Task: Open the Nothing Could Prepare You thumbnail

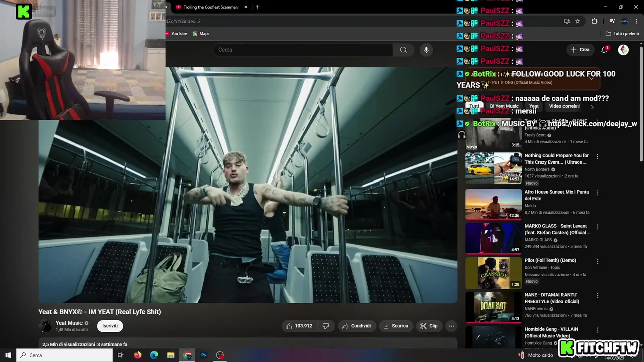Action: [494, 168]
